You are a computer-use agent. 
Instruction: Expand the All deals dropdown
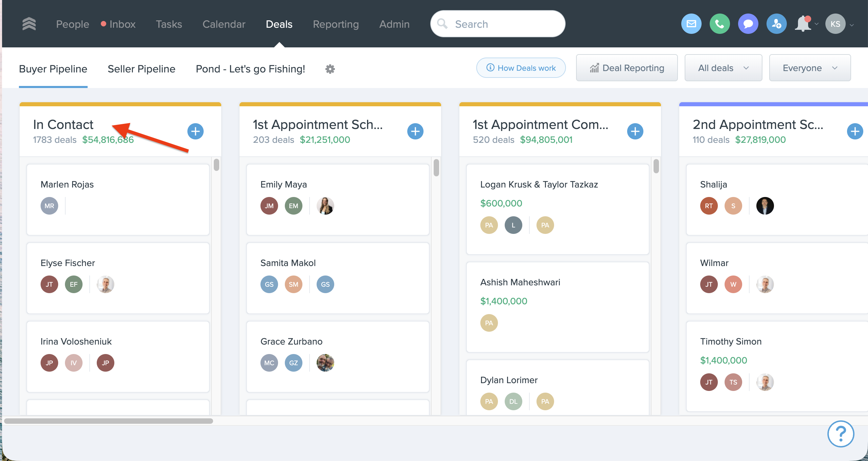pyautogui.click(x=723, y=68)
